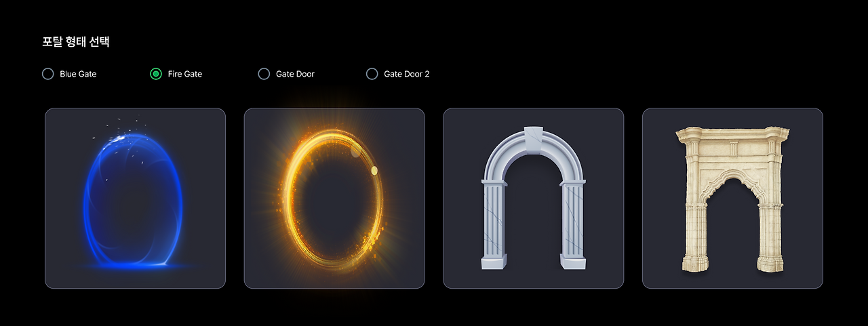This screenshot has width=868, height=326.
Task: Click the keystone atop the marble arch
Action: [534, 139]
